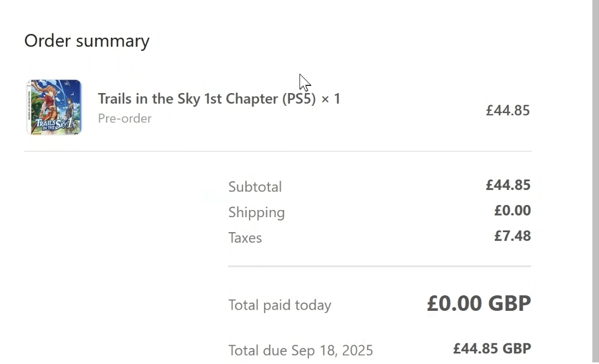The height and width of the screenshot is (364, 599).
Task: Click the × 1 quantity text
Action: click(331, 99)
